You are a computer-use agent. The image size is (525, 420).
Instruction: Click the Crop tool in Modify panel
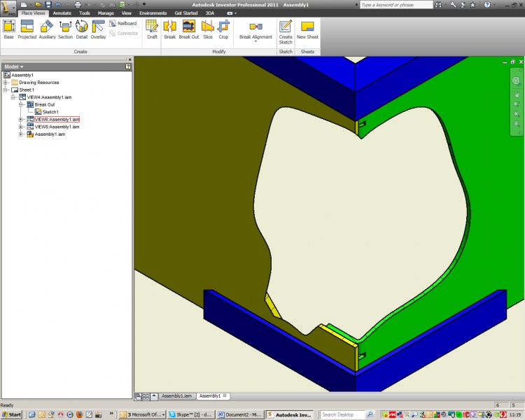click(223, 29)
